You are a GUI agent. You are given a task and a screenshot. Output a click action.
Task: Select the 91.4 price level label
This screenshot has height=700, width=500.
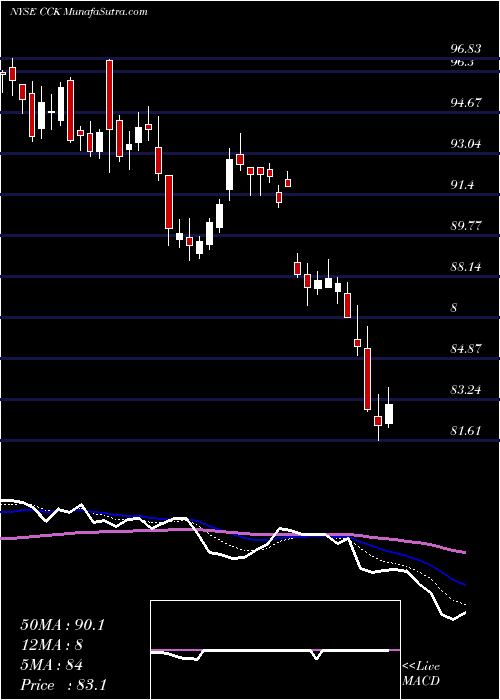tap(462, 185)
